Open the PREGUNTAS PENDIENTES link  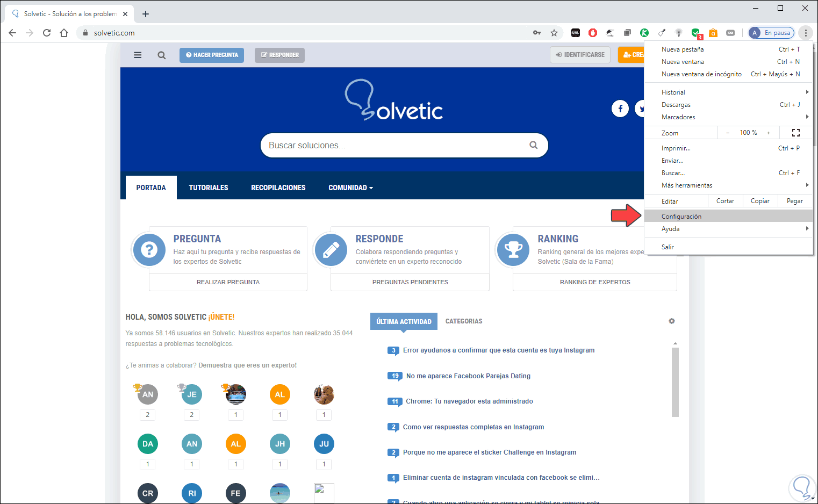[410, 282]
